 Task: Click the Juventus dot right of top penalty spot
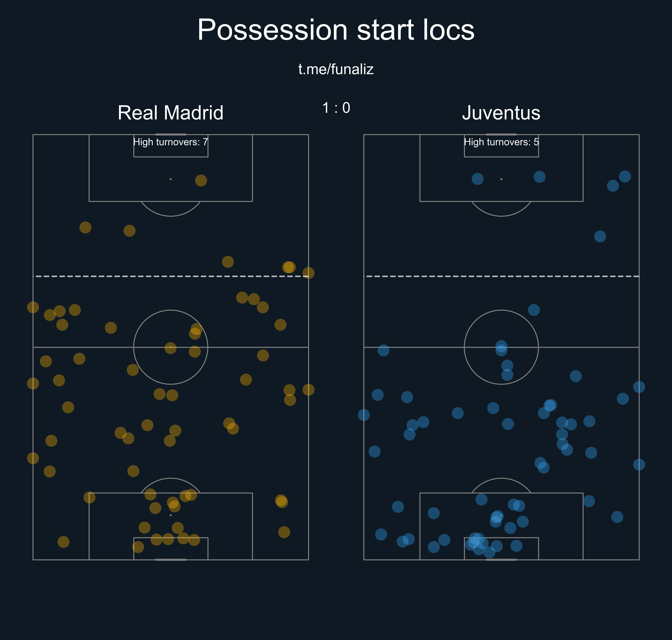click(x=539, y=177)
